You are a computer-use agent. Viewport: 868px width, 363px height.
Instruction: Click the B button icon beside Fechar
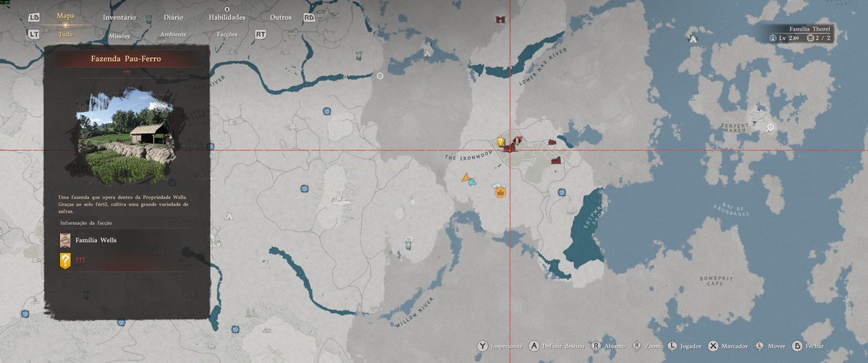(x=797, y=346)
